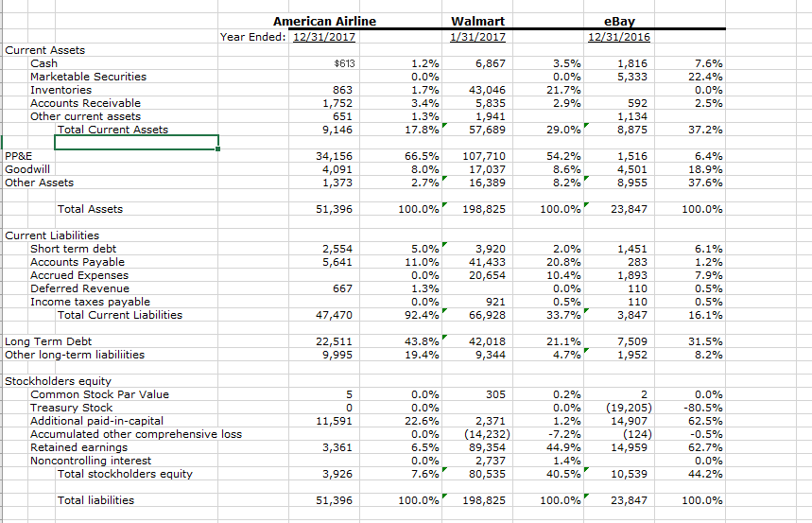This screenshot has height=523, width=812.
Task: Click the Accrued Expenses label
Action: tap(79, 275)
